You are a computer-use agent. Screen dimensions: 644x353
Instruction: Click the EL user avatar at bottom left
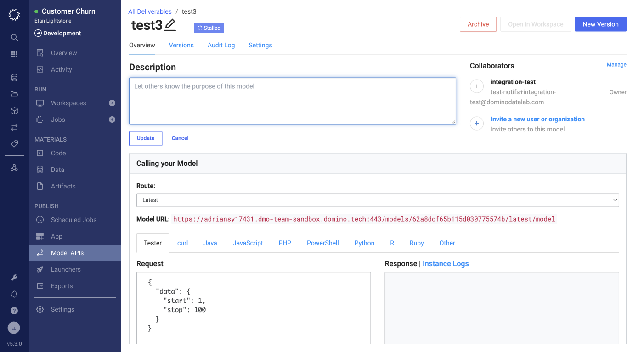point(14,328)
